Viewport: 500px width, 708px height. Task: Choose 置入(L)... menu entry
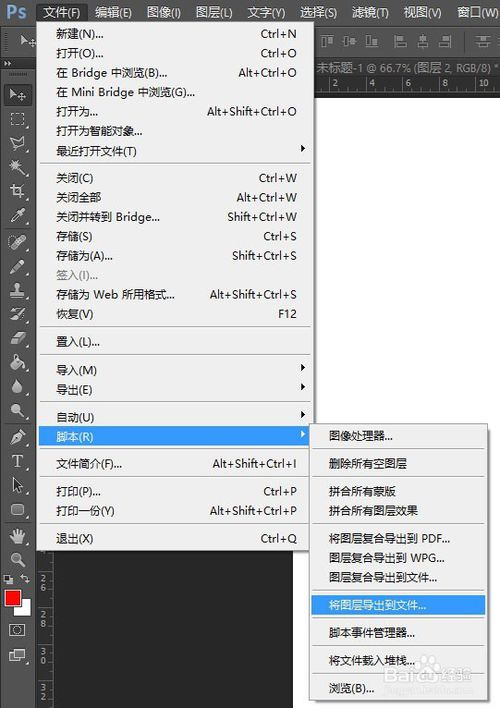point(175,342)
